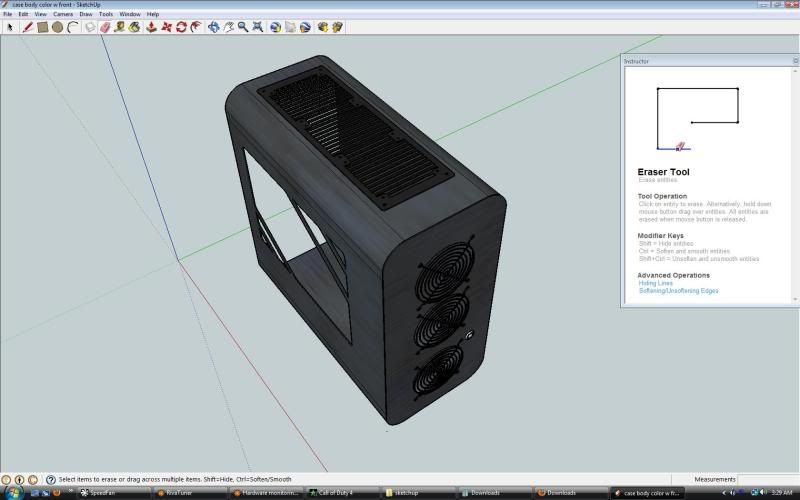Click the Toggle Terrain icon
800x500 pixels.
tap(290, 27)
